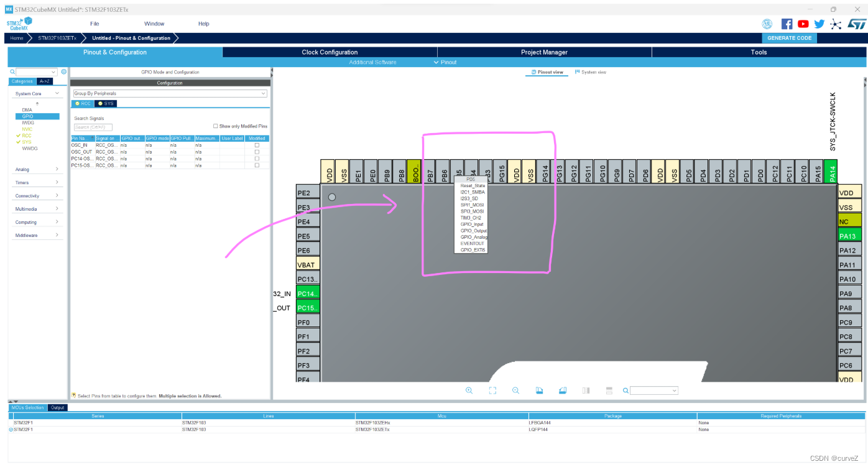Select the NC pin on right edge
This screenshot has width=868, height=467.
[849, 221]
